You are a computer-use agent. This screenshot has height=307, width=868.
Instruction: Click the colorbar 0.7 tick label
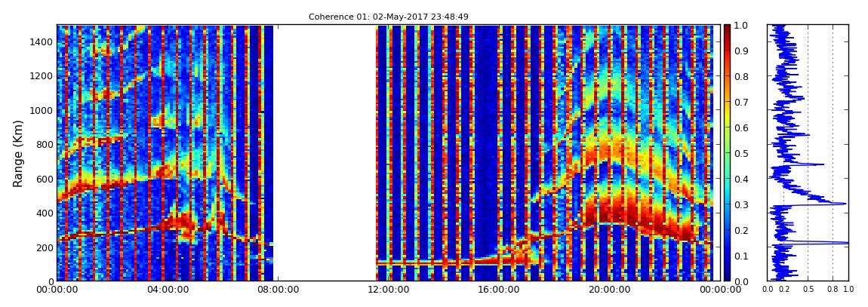(743, 103)
